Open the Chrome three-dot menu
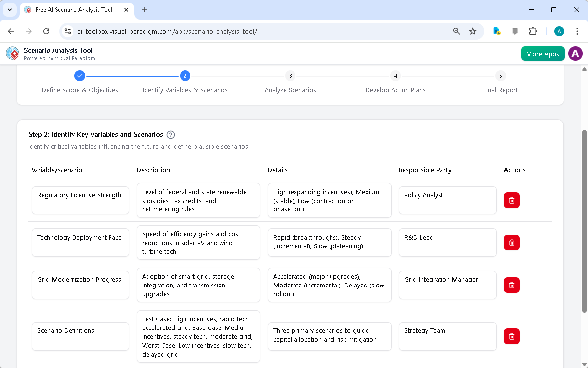Viewport: 588px width, 368px height. (577, 31)
